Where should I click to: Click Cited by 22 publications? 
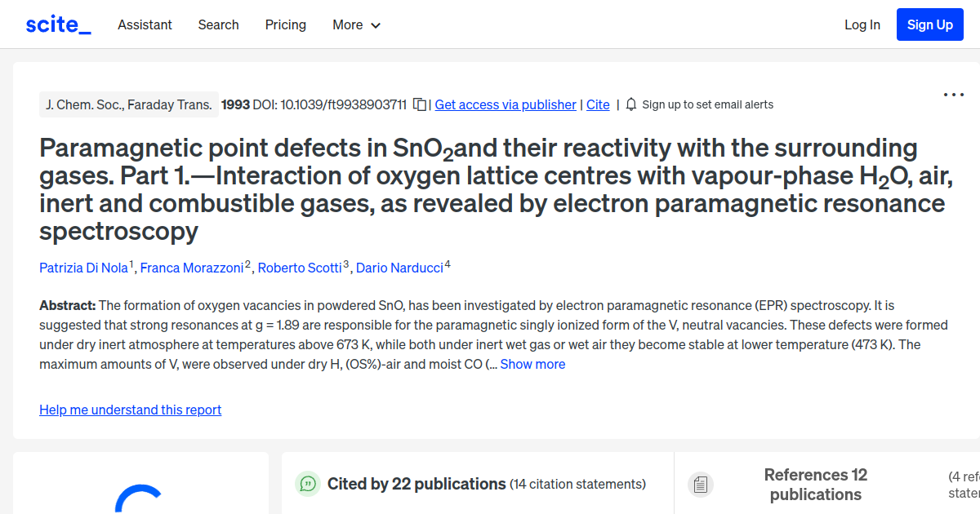pos(416,484)
